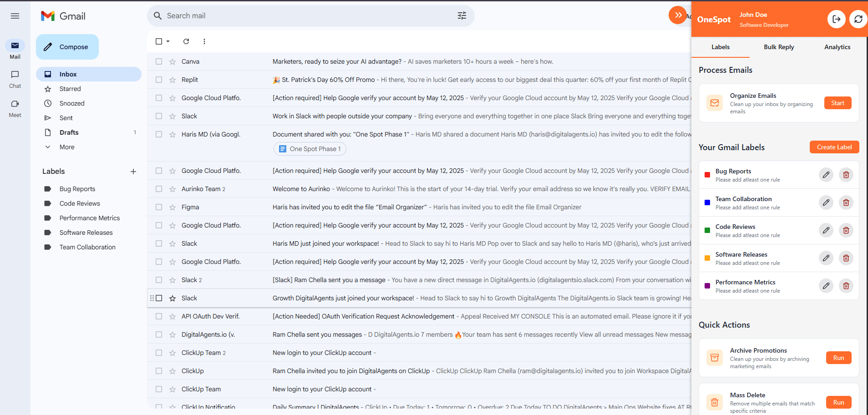Edit the Performance Metrics label in OneSpot
This screenshot has width=868, height=415.
[826, 286]
